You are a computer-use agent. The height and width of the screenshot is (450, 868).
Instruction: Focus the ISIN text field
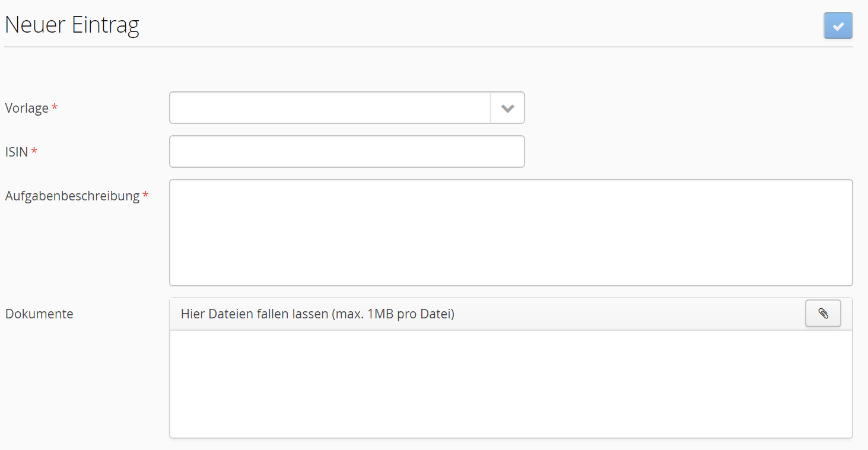(346, 152)
